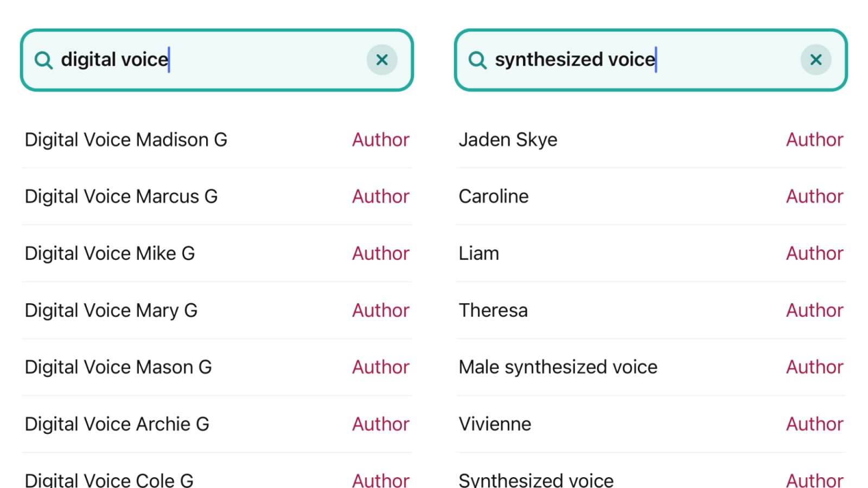Select Digital Voice Mary G entry
Image resolution: width=868 pixels, height=488 pixels.
point(111,310)
